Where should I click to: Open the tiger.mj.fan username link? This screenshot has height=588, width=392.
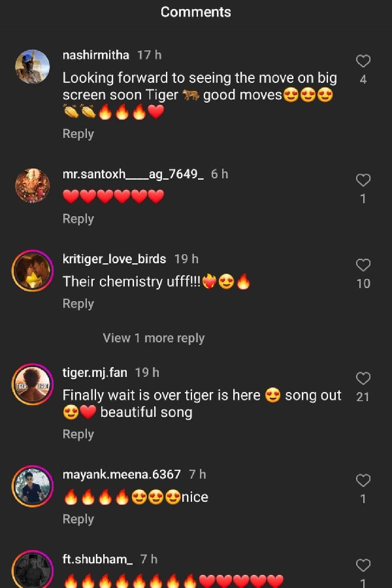point(95,372)
